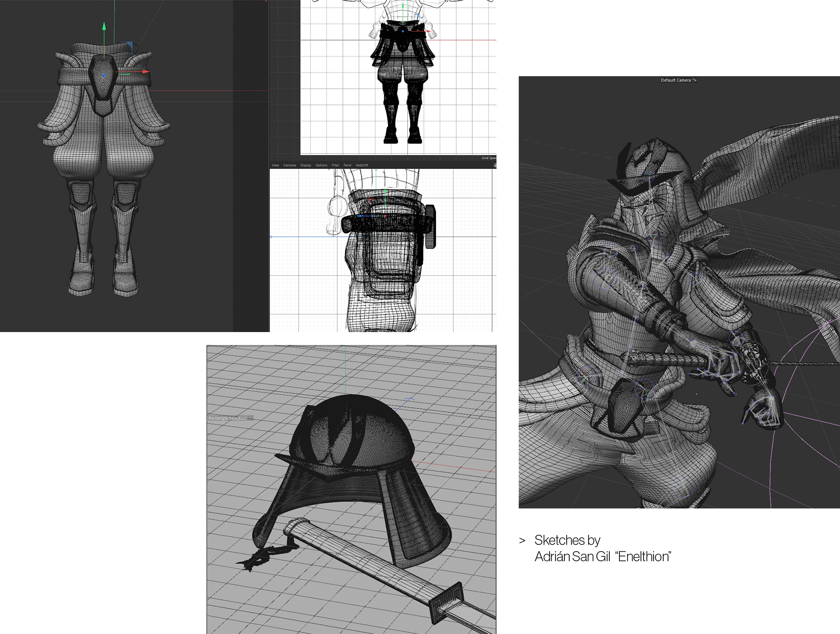840x634 pixels.
Task: Open the Panel viewport menu
Action: pyautogui.click(x=347, y=165)
